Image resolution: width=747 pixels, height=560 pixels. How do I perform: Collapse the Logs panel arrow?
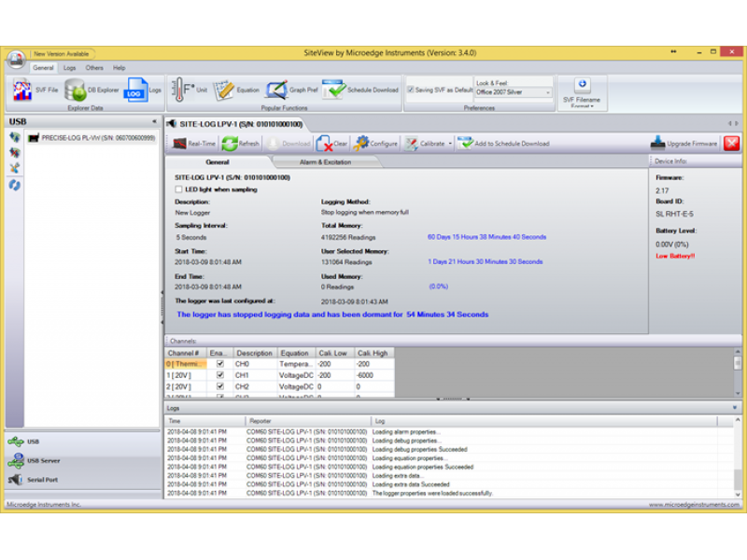[x=735, y=408]
